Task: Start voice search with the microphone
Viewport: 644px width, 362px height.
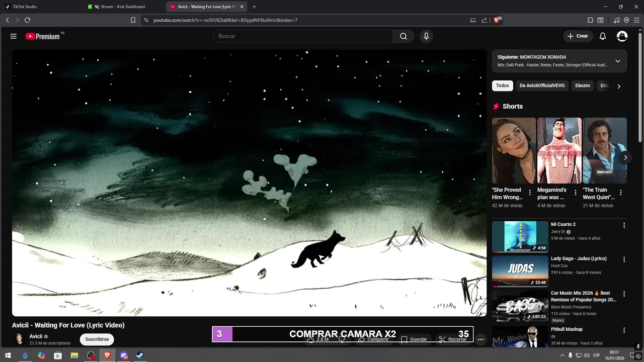Action: tap(426, 36)
